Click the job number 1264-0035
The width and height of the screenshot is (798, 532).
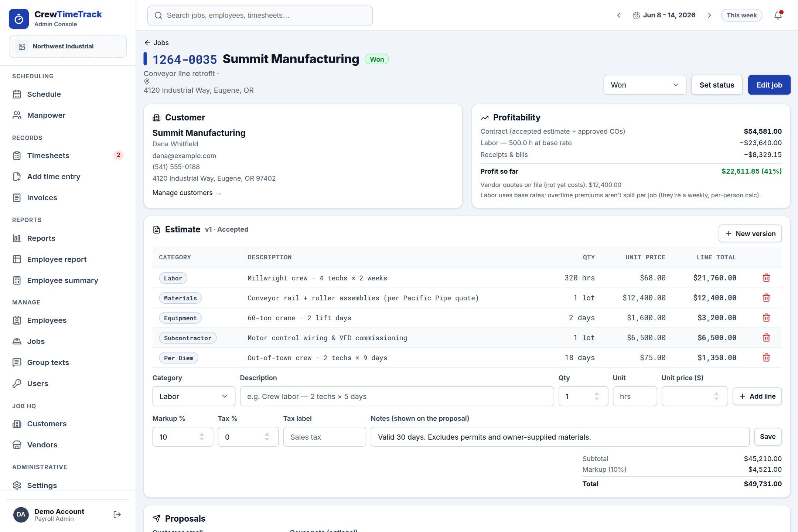(x=185, y=59)
